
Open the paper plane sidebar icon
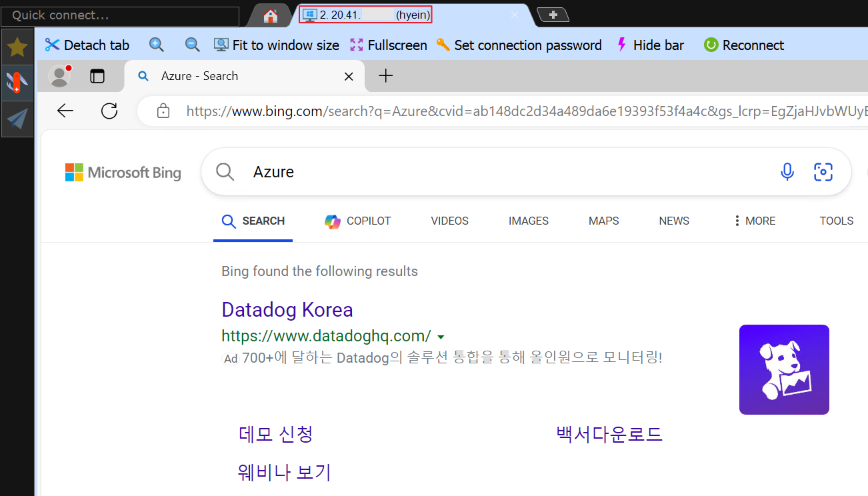(x=17, y=119)
